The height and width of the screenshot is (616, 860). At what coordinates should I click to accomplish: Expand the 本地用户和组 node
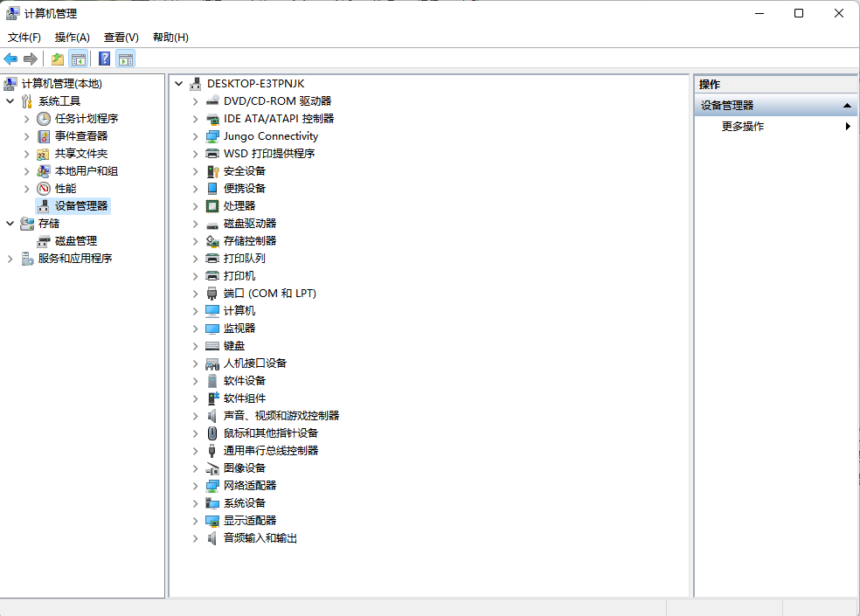tap(26, 171)
